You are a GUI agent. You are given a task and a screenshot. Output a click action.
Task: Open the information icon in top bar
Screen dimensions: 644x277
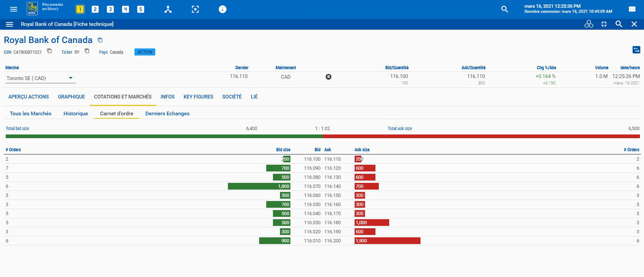(223, 9)
